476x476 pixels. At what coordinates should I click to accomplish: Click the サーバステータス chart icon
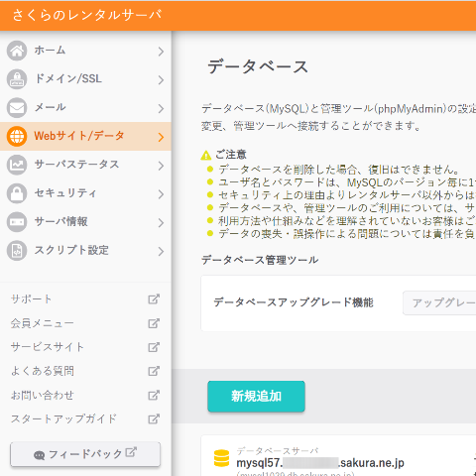(17, 165)
